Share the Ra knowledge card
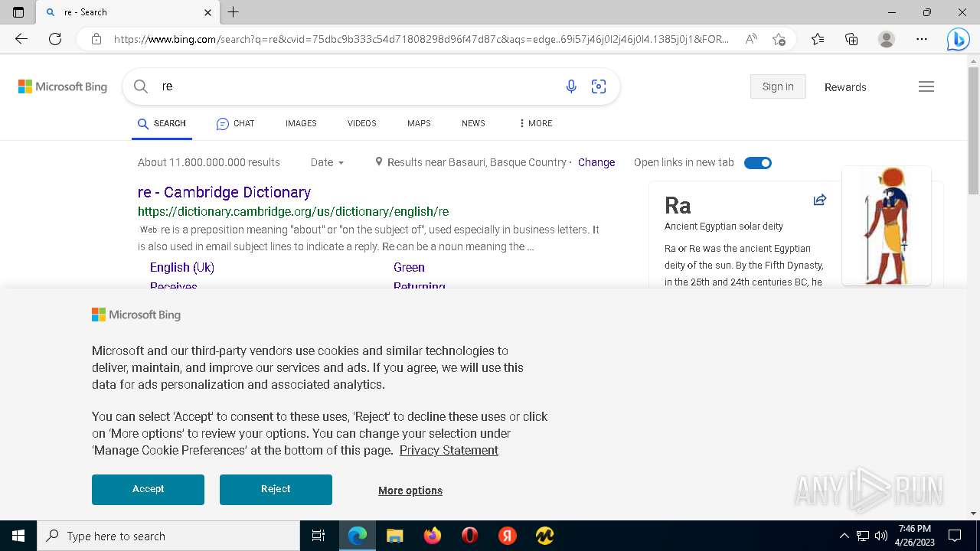Screen dimensions: 980x551 820,200
